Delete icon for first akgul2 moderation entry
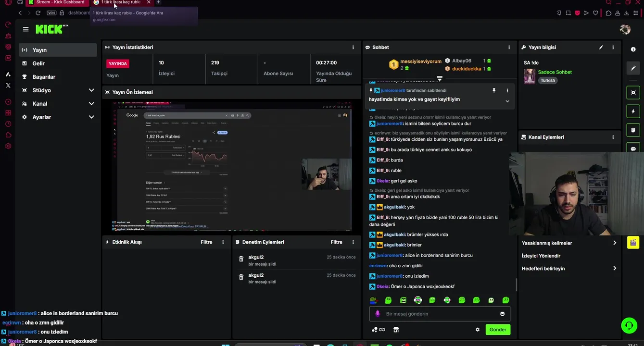644x346 pixels. tap(241, 259)
